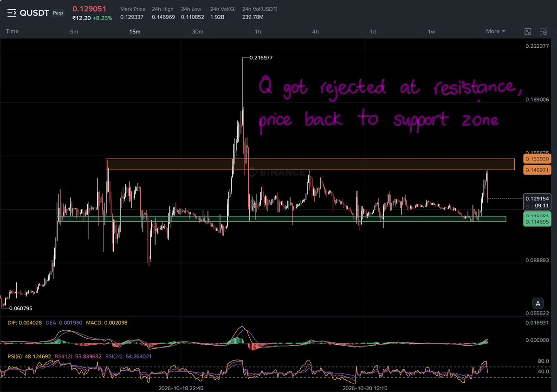Click the green 0.114695 price label

[537, 222]
